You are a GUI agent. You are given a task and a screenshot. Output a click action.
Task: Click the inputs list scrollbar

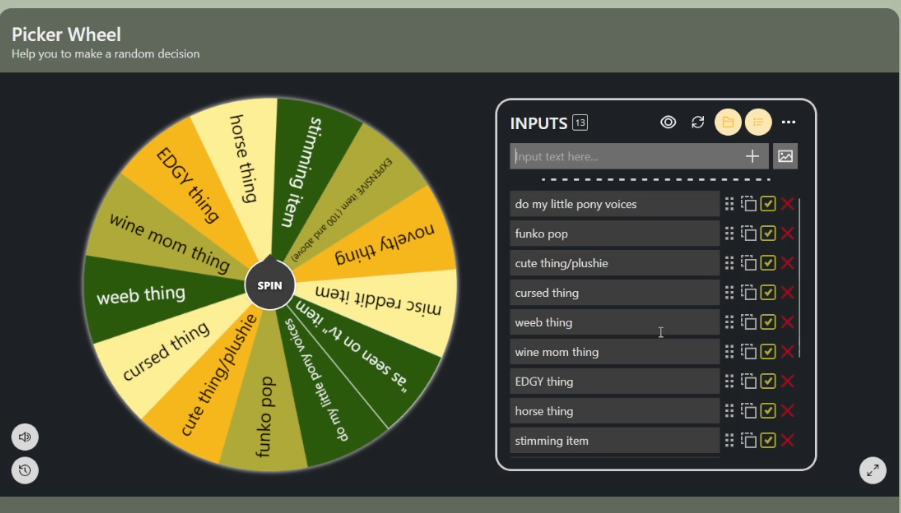pyautogui.click(x=799, y=280)
